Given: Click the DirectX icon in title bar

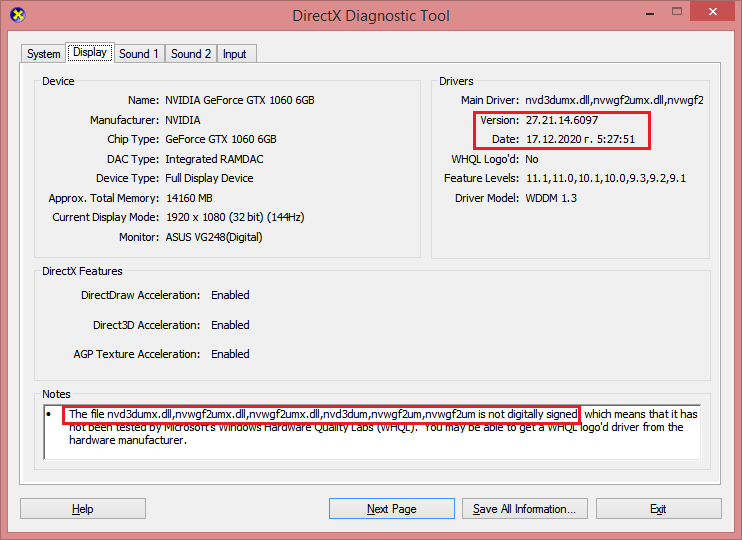Looking at the screenshot, I should coord(18,15).
